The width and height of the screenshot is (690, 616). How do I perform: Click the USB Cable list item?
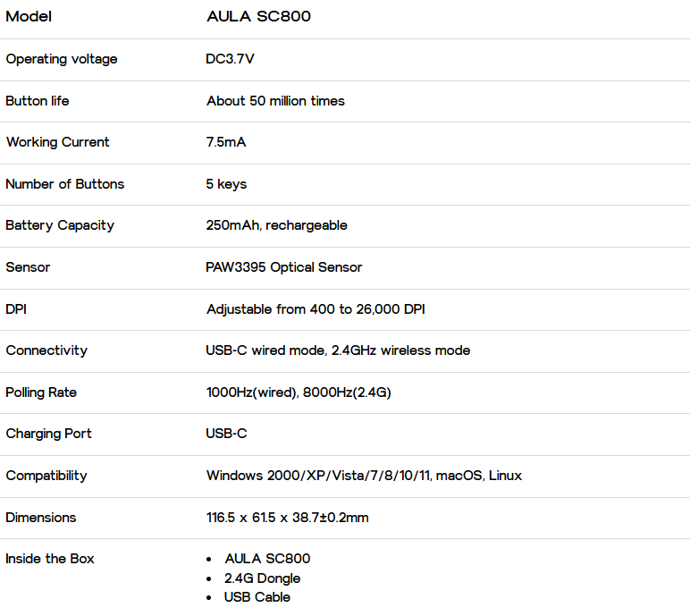point(257,597)
